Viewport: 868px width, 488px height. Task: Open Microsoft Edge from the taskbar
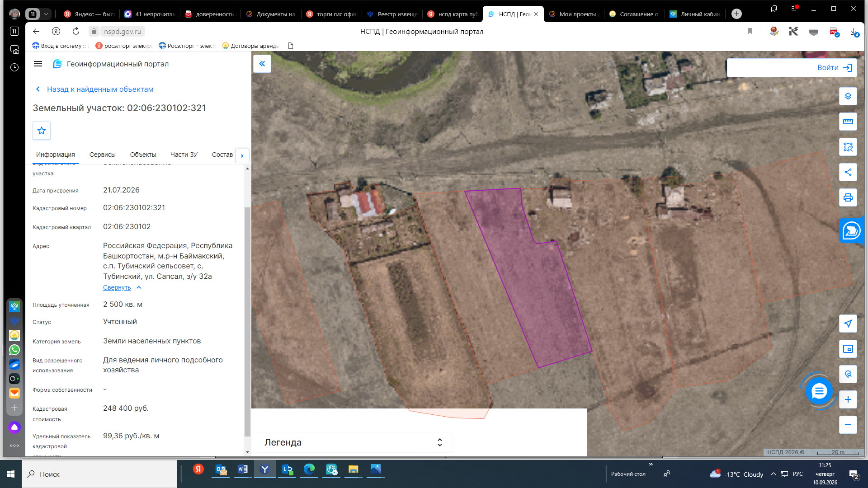[309, 469]
